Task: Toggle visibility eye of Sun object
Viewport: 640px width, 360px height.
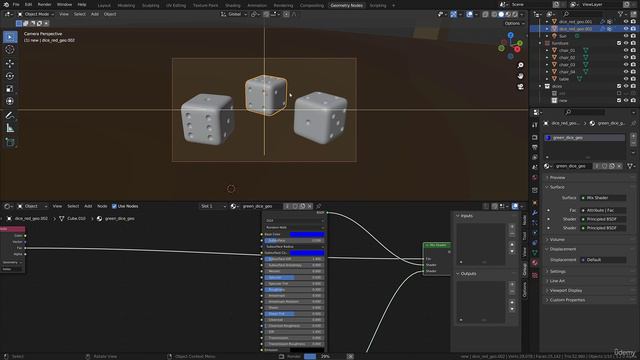Action: click(x=626, y=36)
